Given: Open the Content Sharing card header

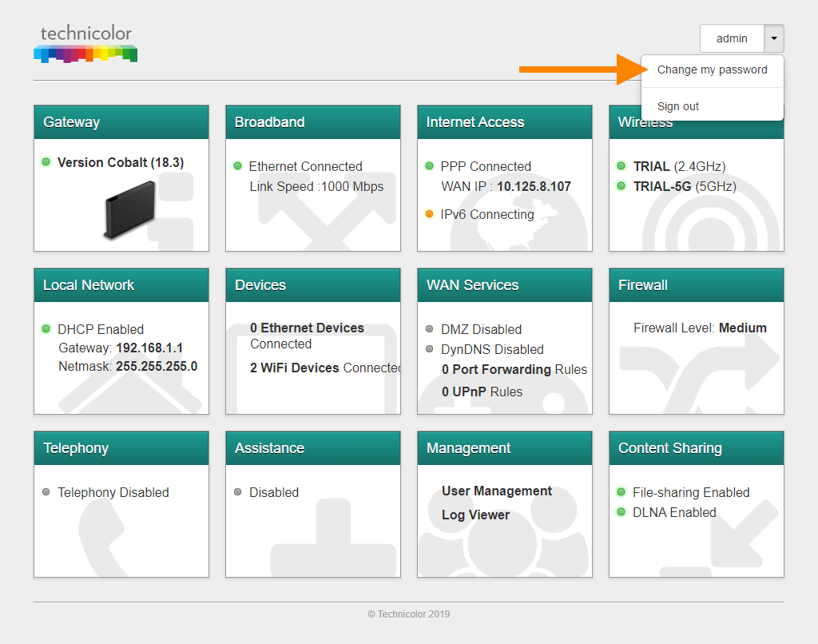Looking at the screenshot, I should 696,448.
